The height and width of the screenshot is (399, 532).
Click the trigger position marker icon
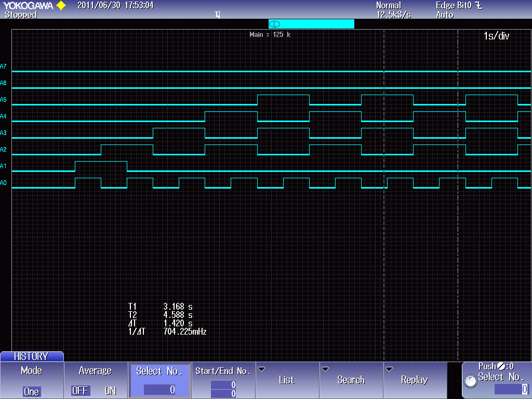pyautogui.click(x=218, y=14)
